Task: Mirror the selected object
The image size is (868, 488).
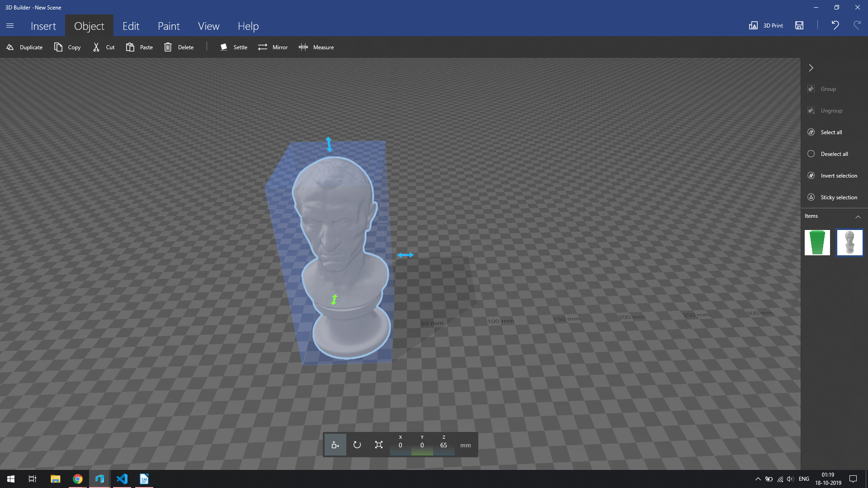Action: [x=273, y=47]
